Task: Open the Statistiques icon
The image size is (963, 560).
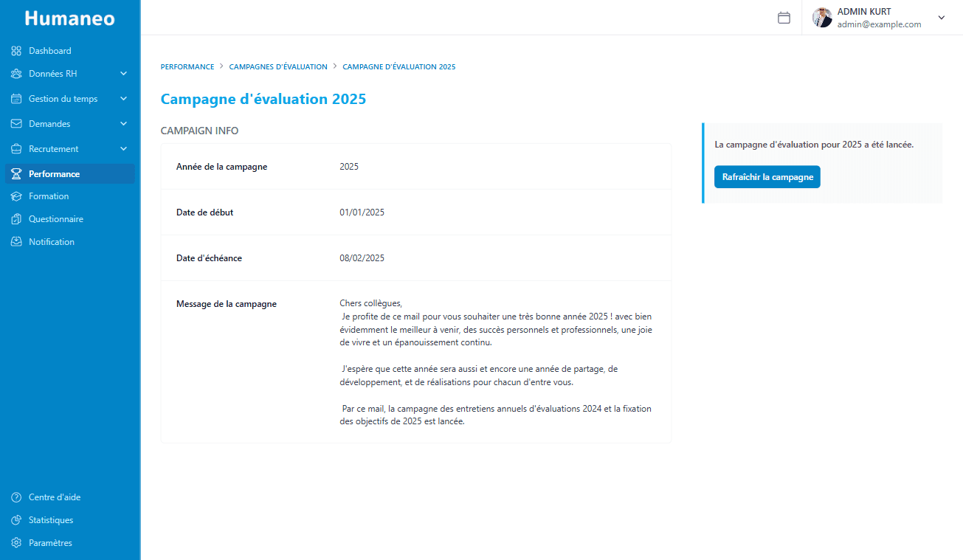Action: click(x=15, y=519)
